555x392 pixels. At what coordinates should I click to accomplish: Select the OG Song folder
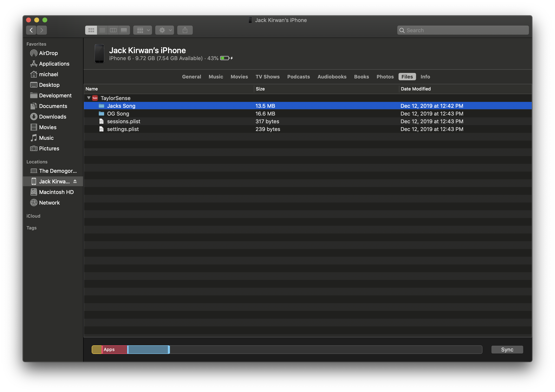click(x=308, y=114)
